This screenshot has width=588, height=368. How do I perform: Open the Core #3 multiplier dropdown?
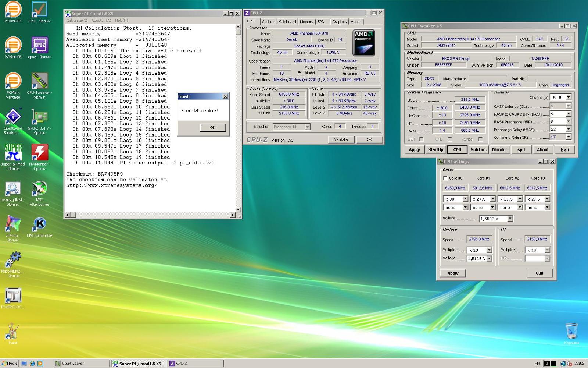[x=547, y=199]
